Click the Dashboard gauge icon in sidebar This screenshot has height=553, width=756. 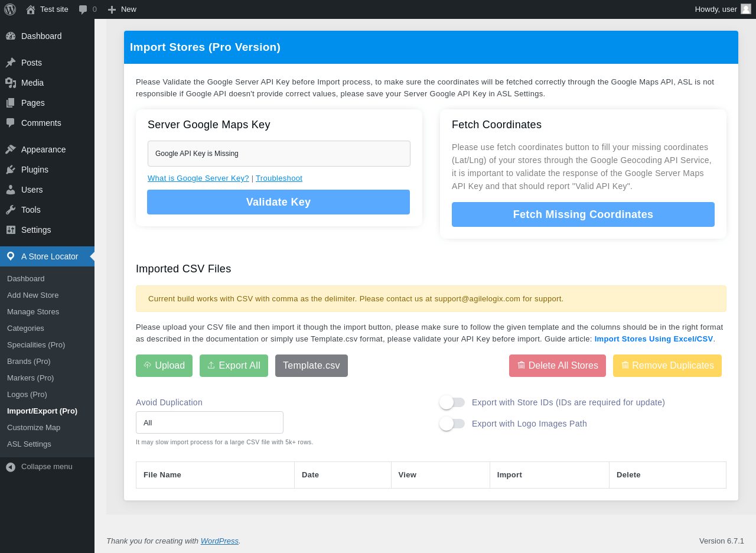pyautogui.click(x=11, y=36)
